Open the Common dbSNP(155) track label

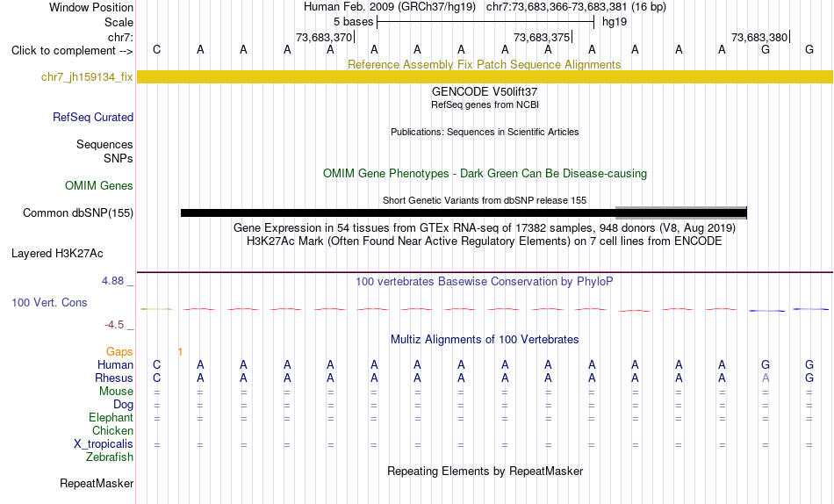(77, 212)
